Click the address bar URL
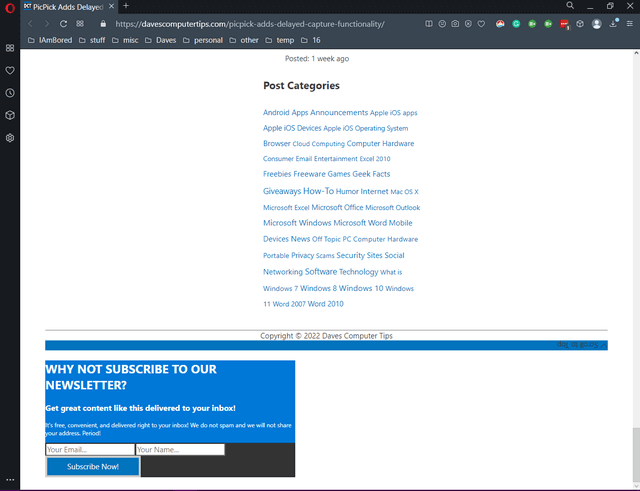This screenshot has width=640, height=491. point(250,24)
